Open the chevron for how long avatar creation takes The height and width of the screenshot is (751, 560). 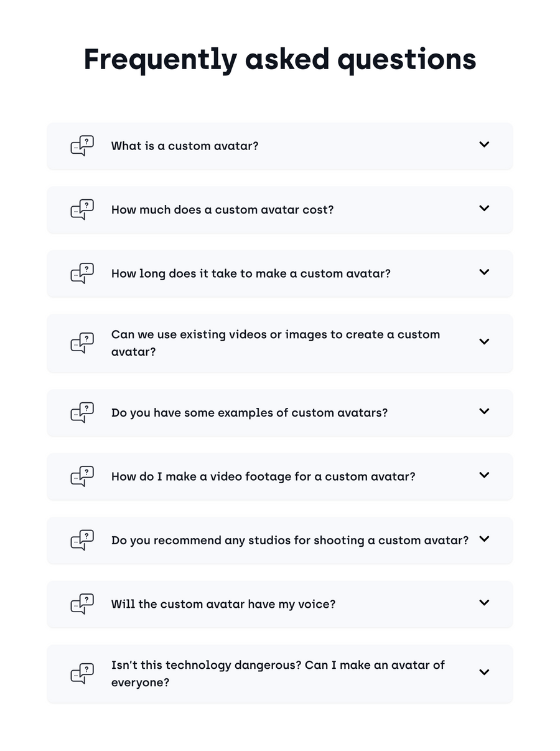[x=484, y=272]
